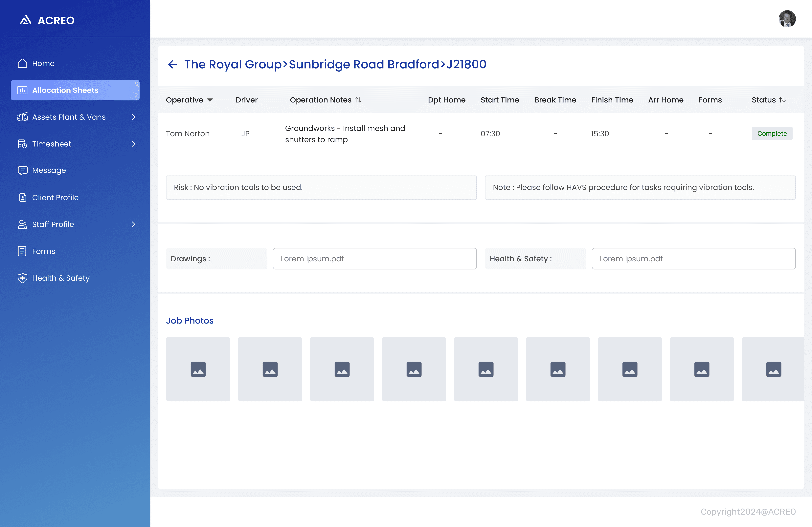Click the Forms page icon in the sidebar

22,251
